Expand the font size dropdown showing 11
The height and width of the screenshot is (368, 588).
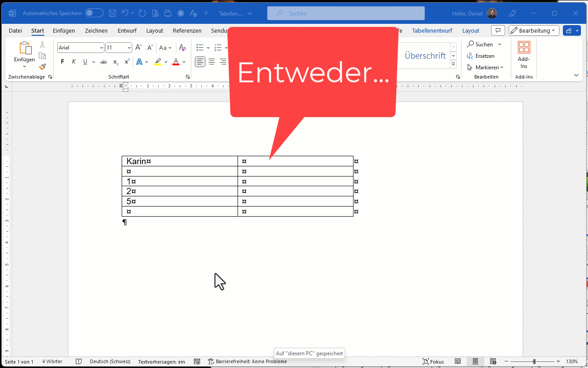coord(129,48)
